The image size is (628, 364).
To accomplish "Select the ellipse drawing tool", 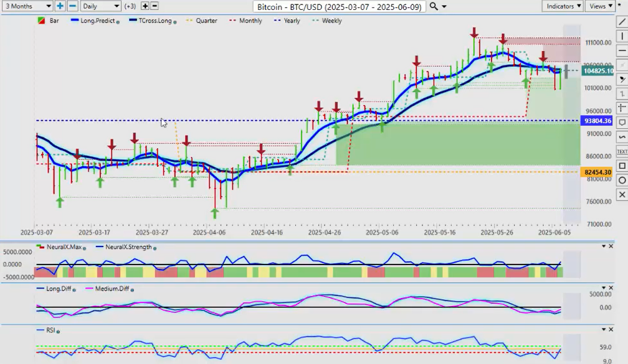I will 622,180.
